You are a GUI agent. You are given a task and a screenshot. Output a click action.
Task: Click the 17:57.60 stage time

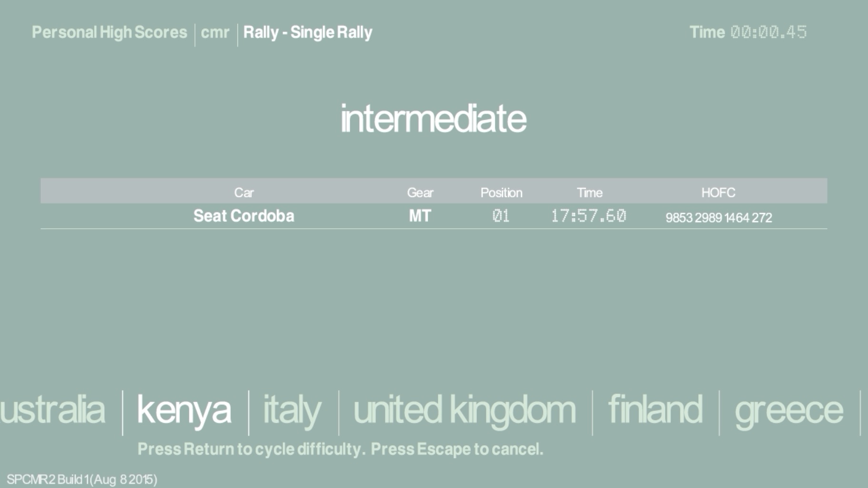(589, 216)
